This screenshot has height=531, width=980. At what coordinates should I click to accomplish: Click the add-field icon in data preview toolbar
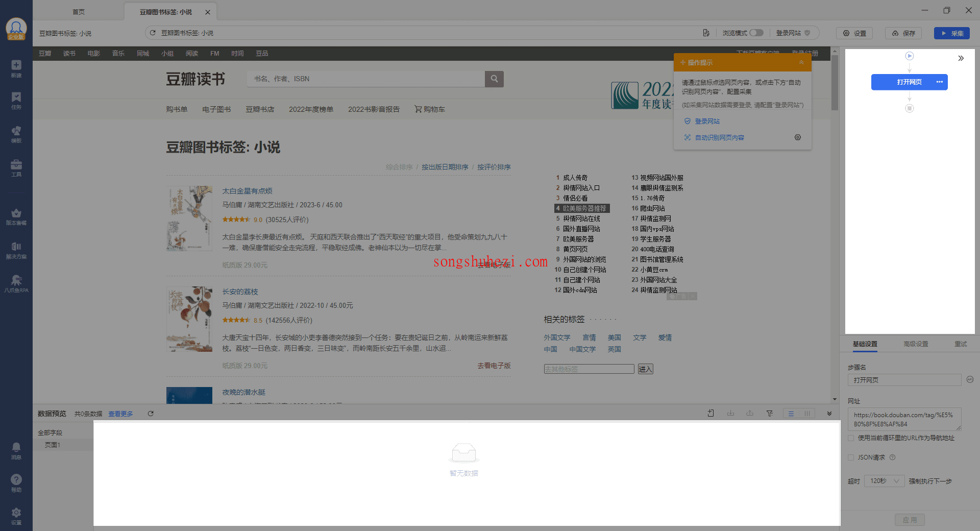pos(710,414)
